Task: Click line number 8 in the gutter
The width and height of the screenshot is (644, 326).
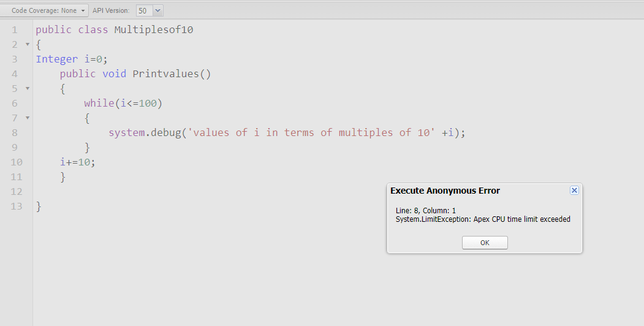Action: (14, 132)
